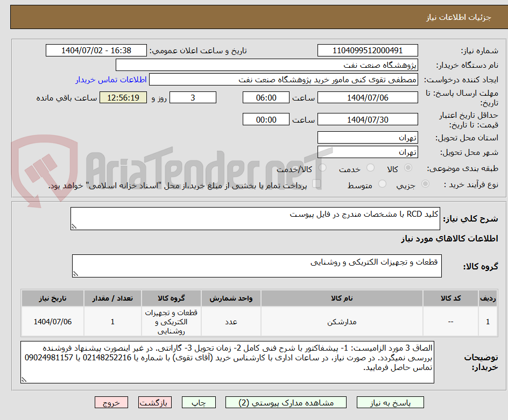Viewport: 508px width, 420px height.
Task: Select the خدمت radio option
Action: click(x=370, y=167)
